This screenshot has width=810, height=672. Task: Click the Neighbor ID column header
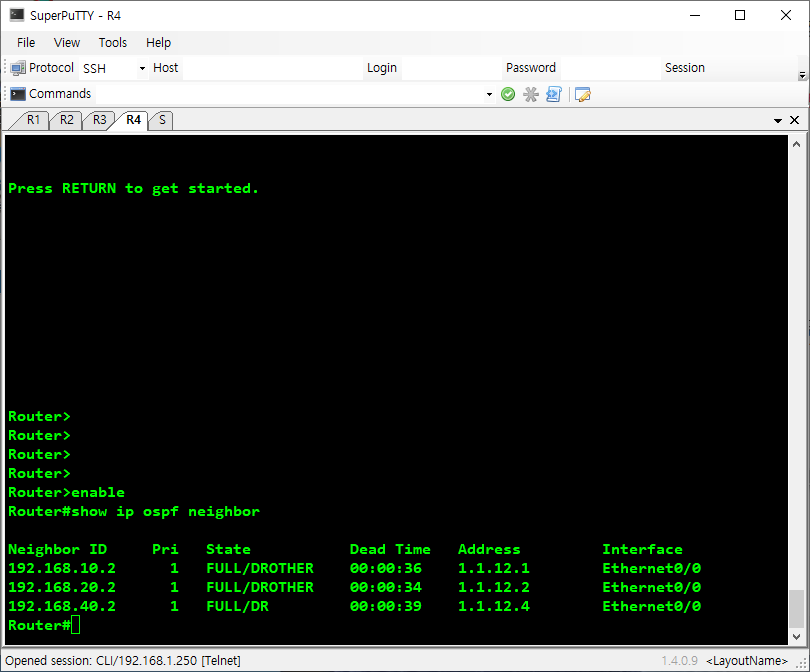coord(57,549)
